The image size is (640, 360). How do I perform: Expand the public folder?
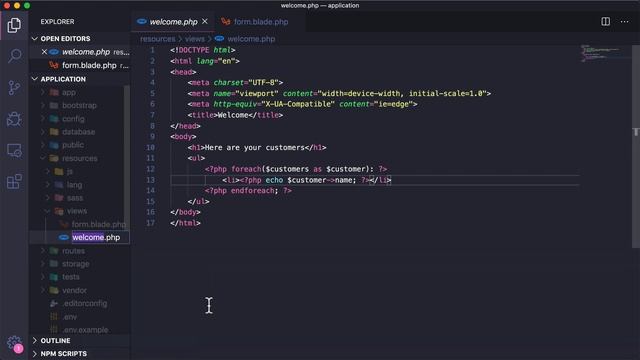pyautogui.click(x=77, y=145)
